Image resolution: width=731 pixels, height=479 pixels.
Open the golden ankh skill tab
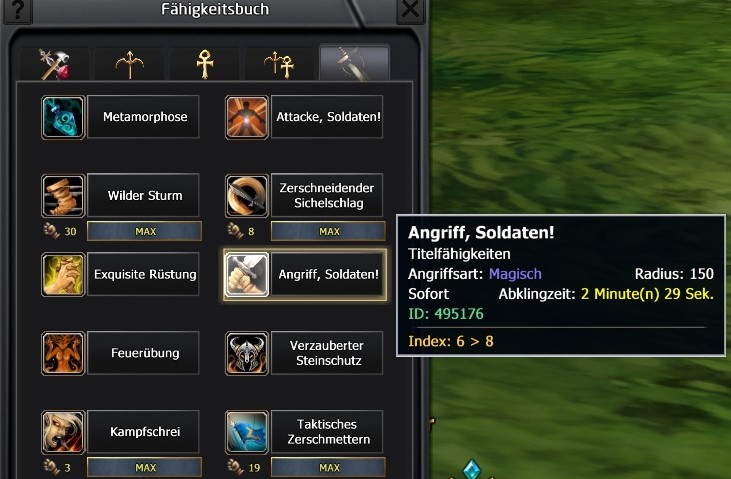(205, 64)
